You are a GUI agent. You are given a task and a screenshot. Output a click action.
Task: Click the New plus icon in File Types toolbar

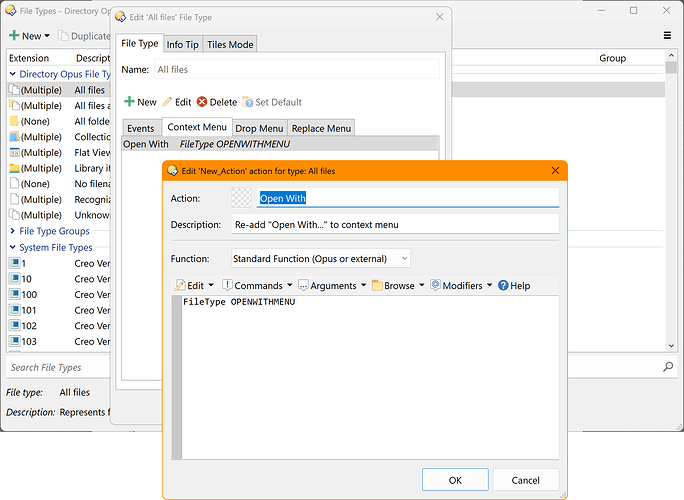[14, 36]
